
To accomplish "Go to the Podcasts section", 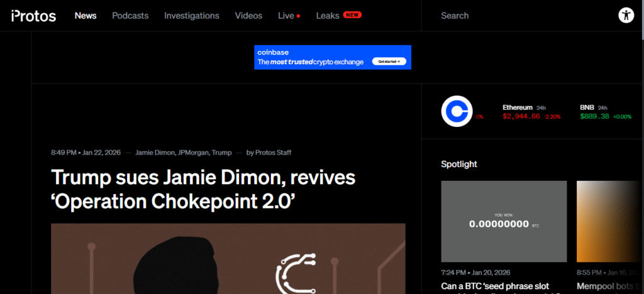I will pyautogui.click(x=130, y=16).
